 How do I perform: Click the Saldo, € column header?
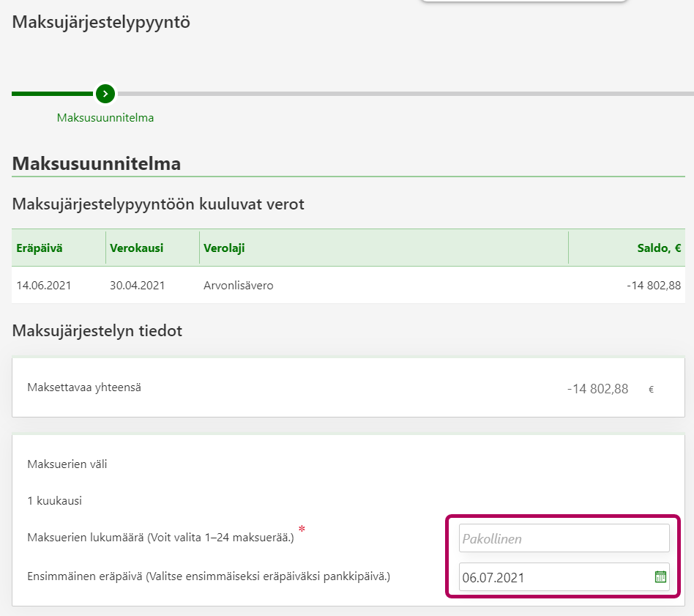point(659,248)
